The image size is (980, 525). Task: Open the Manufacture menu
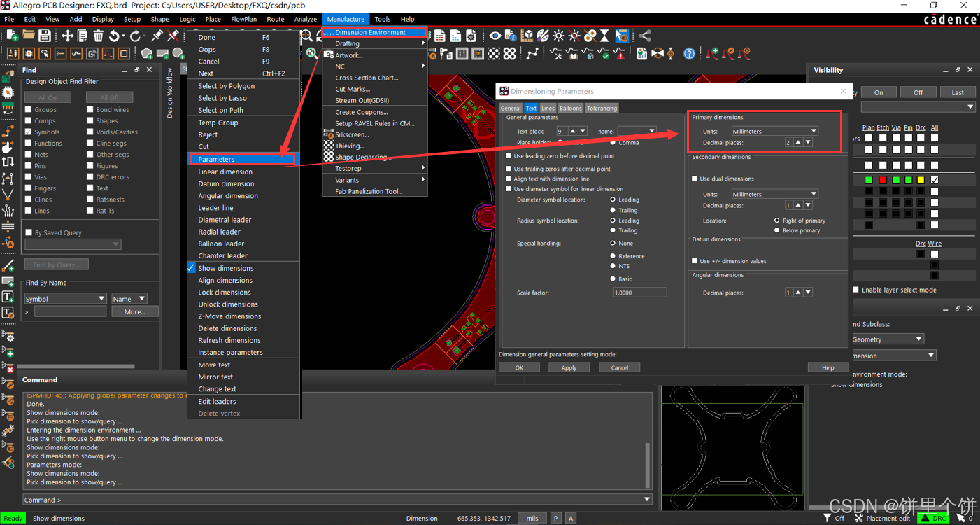pyautogui.click(x=346, y=19)
